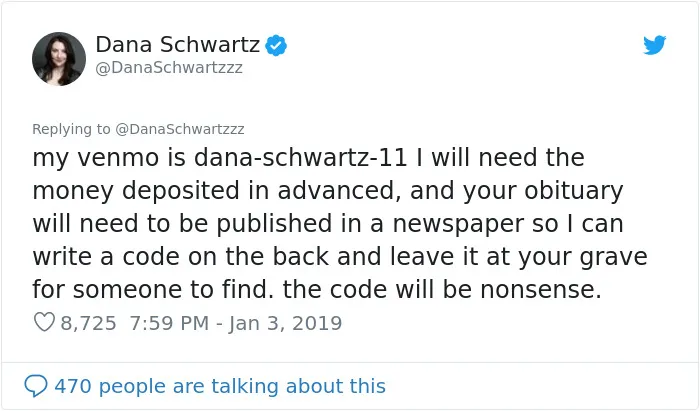700x411 pixels.
Task: Click the number 470 in the footer
Action: coord(73,386)
